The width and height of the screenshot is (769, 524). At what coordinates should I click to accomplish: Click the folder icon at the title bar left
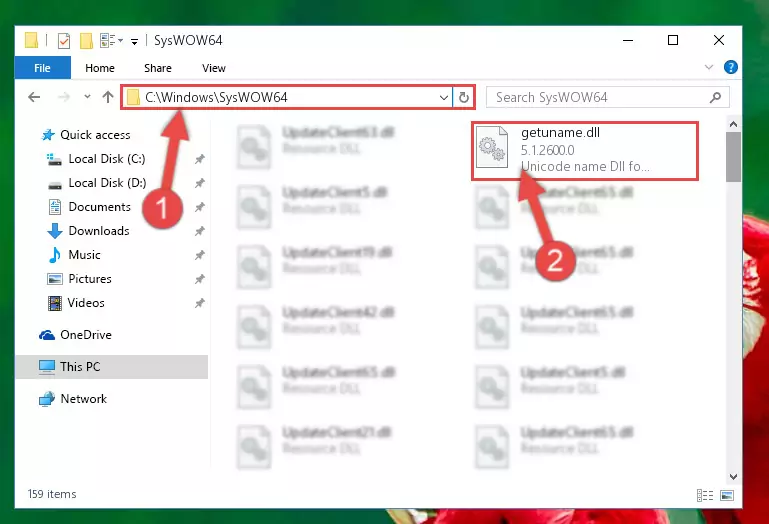tap(31, 40)
